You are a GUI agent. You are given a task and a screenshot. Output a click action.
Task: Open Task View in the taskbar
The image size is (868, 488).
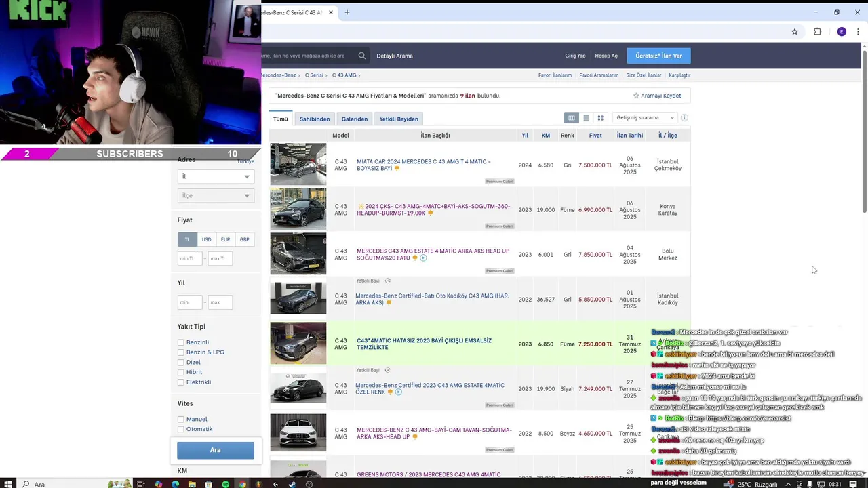[141, 484]
